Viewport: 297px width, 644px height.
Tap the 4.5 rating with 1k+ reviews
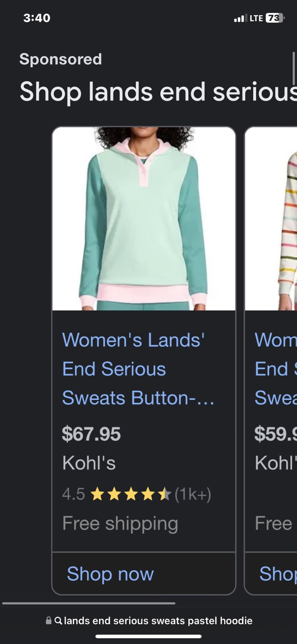click(137, 494)
